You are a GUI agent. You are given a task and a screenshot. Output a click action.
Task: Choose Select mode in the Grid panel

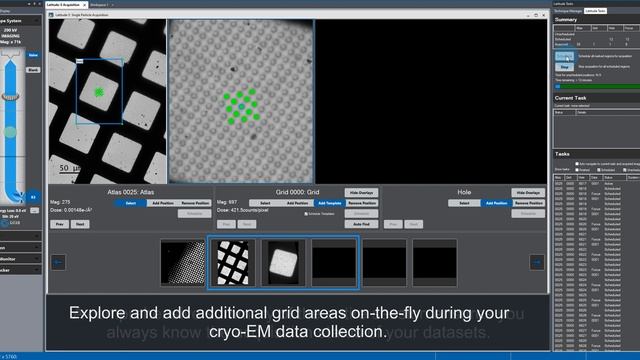(265, 203)
